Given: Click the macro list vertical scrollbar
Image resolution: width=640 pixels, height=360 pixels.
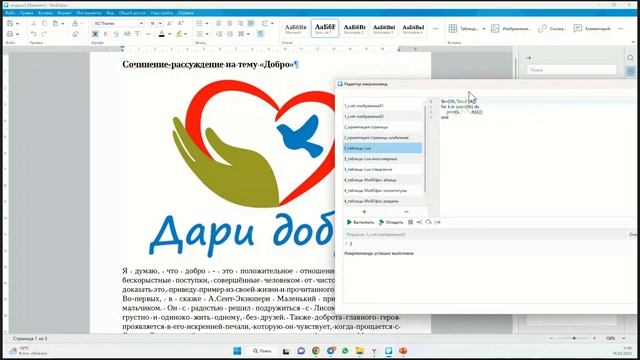Looking at the screenshot, I should click(425, 149).
